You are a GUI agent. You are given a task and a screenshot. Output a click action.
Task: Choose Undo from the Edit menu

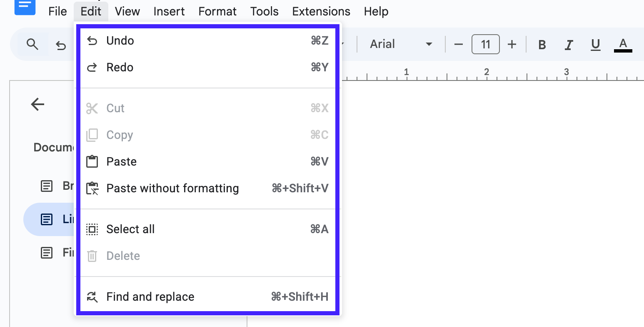pos(120,41)
